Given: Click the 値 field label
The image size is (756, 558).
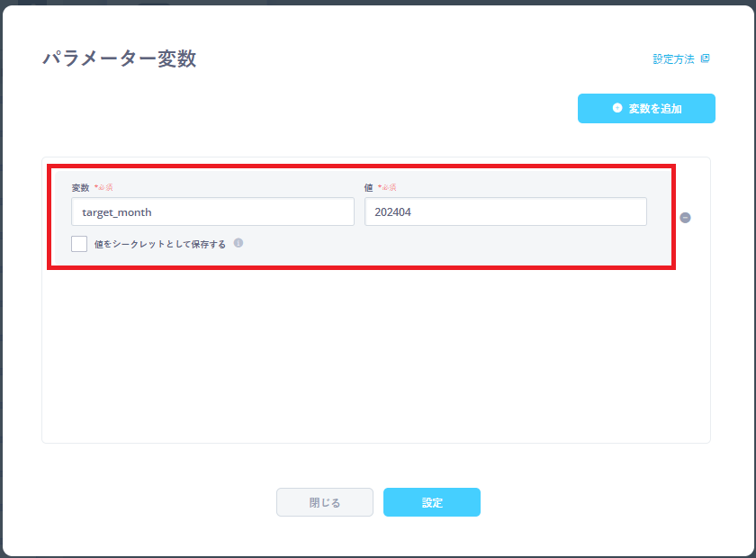Looking at the screenshot, I should 369,187.
